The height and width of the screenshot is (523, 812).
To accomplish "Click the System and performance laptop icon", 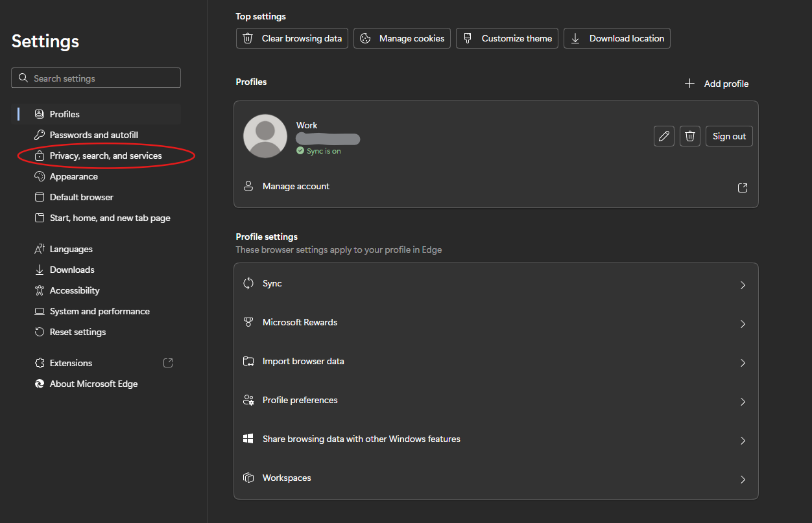I will pos(39,311).
